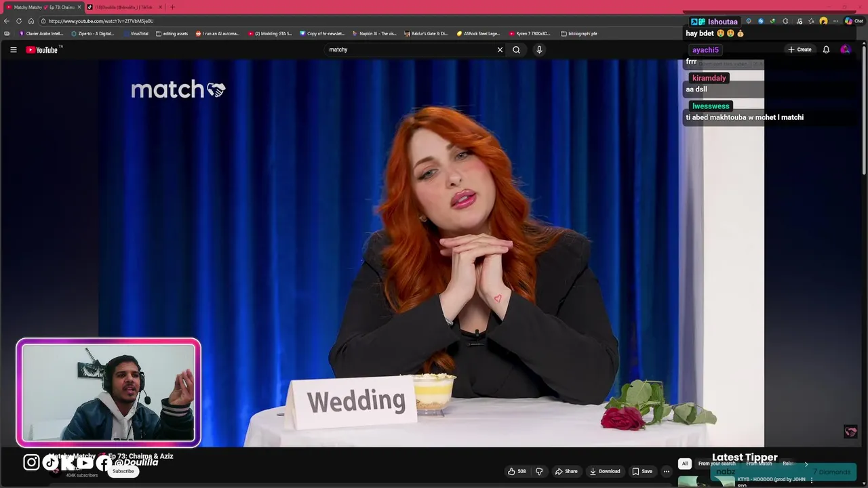Open options for KTYB - HOODOO video
This screenshot has width=868, height=488.
(811, 480)
